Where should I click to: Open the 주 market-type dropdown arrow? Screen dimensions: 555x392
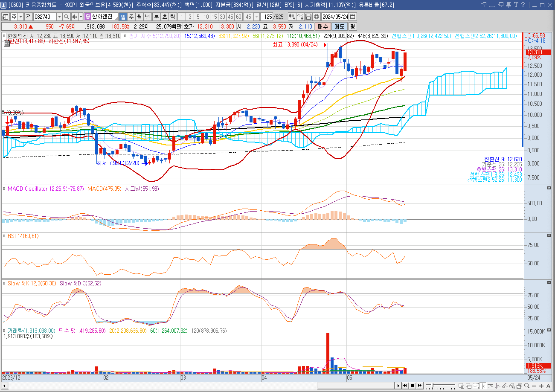click(x=20, y=17)
